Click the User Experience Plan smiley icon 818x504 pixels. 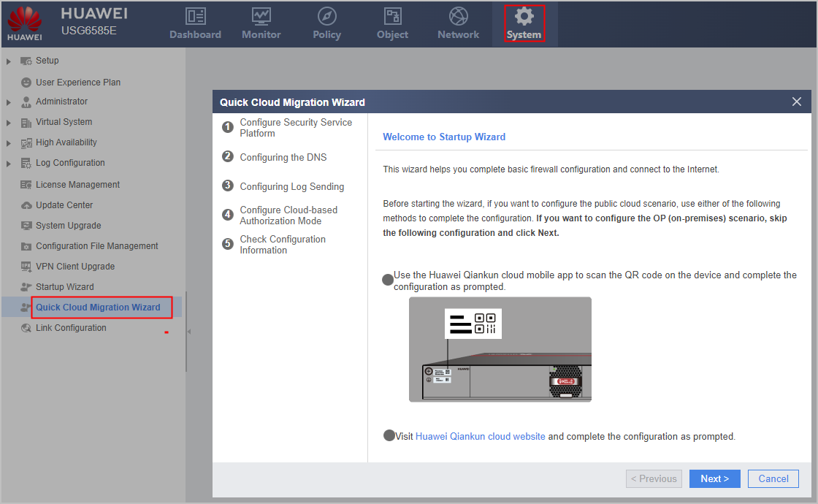pos(26,83)
